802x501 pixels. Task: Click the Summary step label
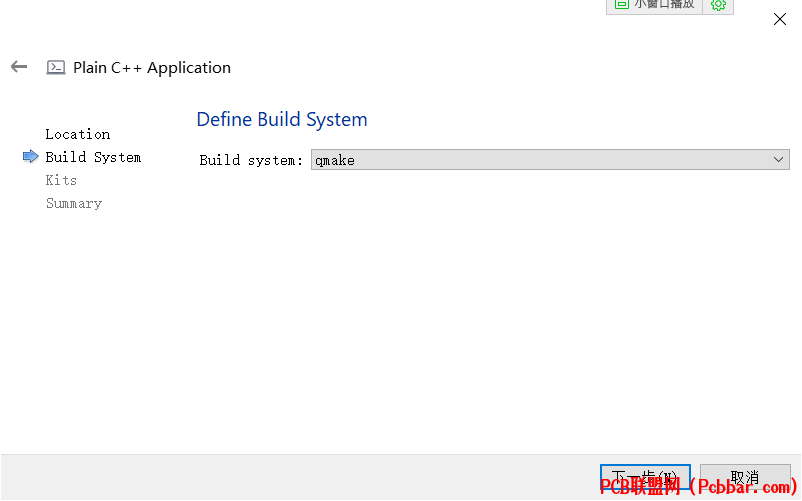tap(74, 203)
